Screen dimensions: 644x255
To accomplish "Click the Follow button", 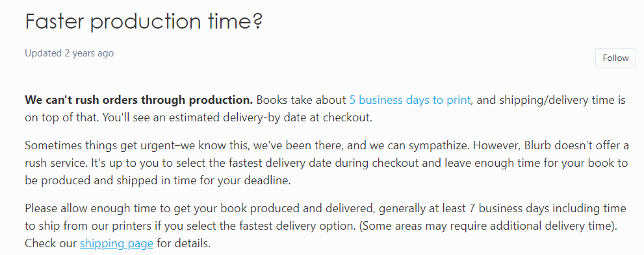I will [x=615, y=58].
